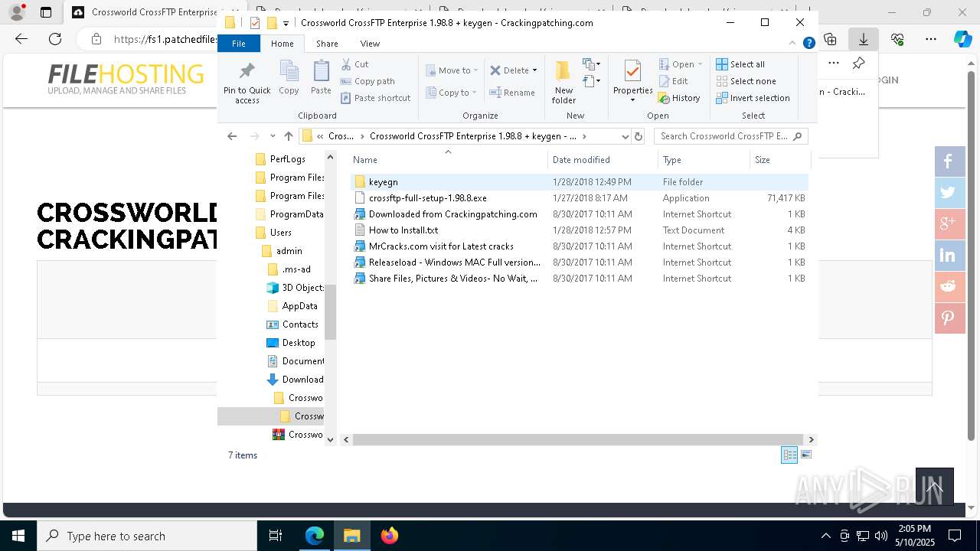Click Edit in Open group
980x551 pixels.
[x=673, y=81]
